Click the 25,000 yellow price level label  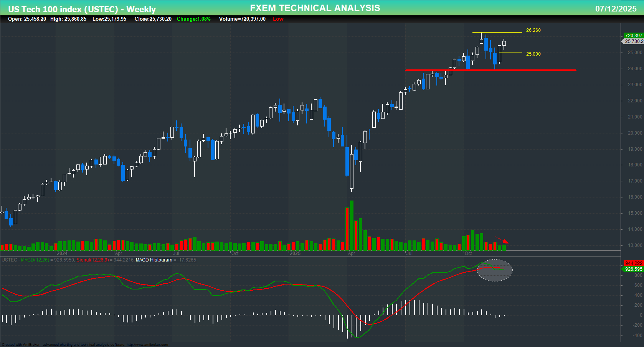pos(533,54)
